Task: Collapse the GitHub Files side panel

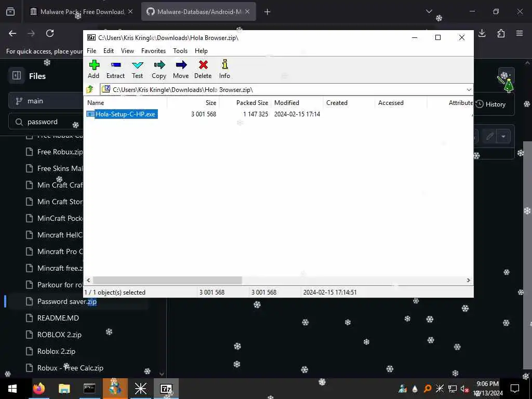Action: tap(17, 75)
